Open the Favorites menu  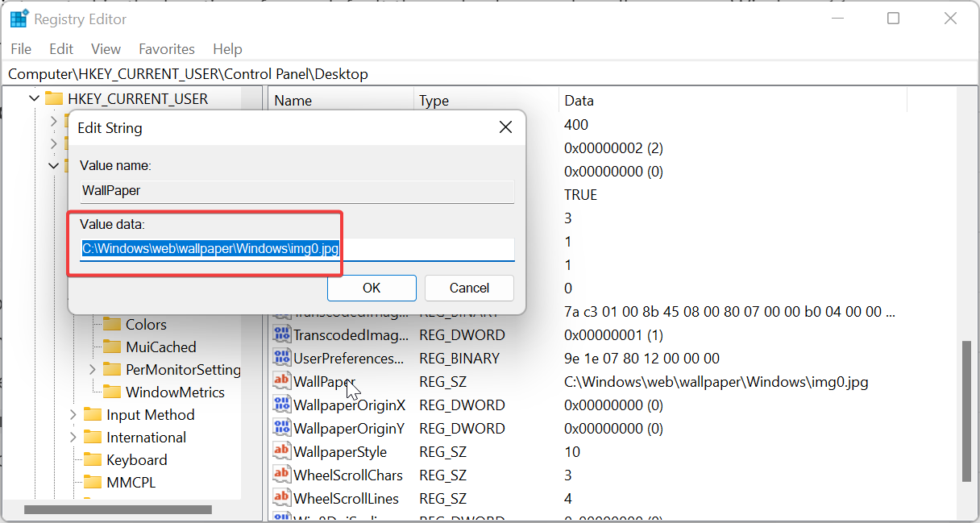166,48
